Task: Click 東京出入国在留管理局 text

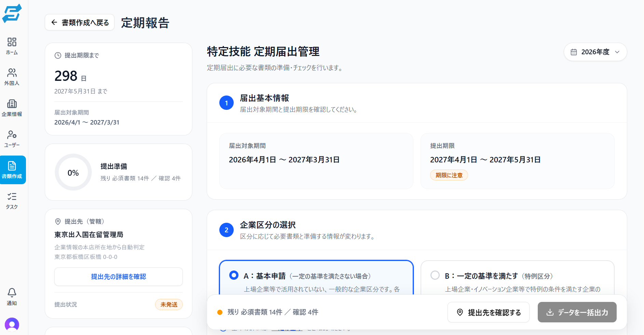Action: coord(89,235)
